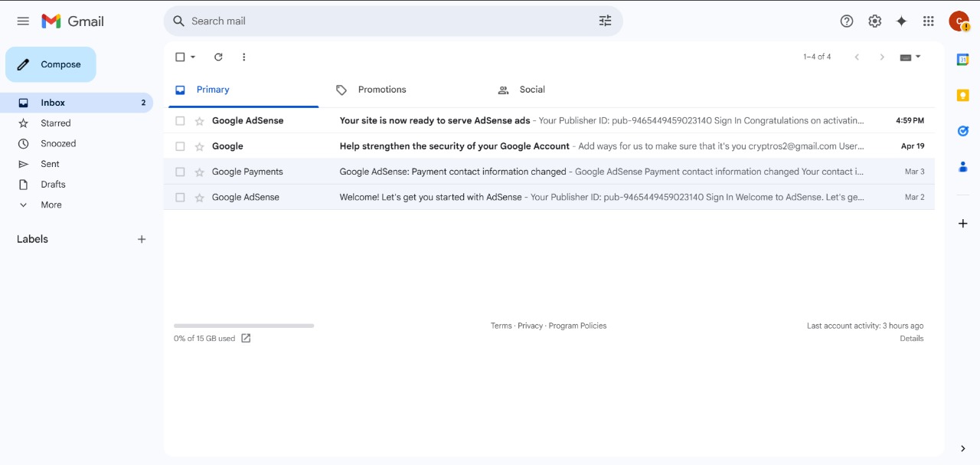Screen dimensions: 980x465
Task: Open the Support help icon
Action: coord(847,21)
